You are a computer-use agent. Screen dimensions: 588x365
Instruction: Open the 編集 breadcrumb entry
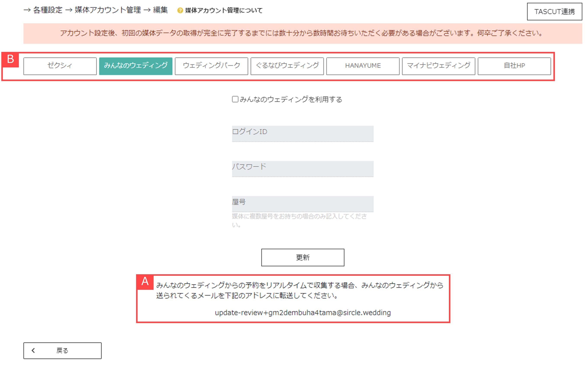point(161,10)
